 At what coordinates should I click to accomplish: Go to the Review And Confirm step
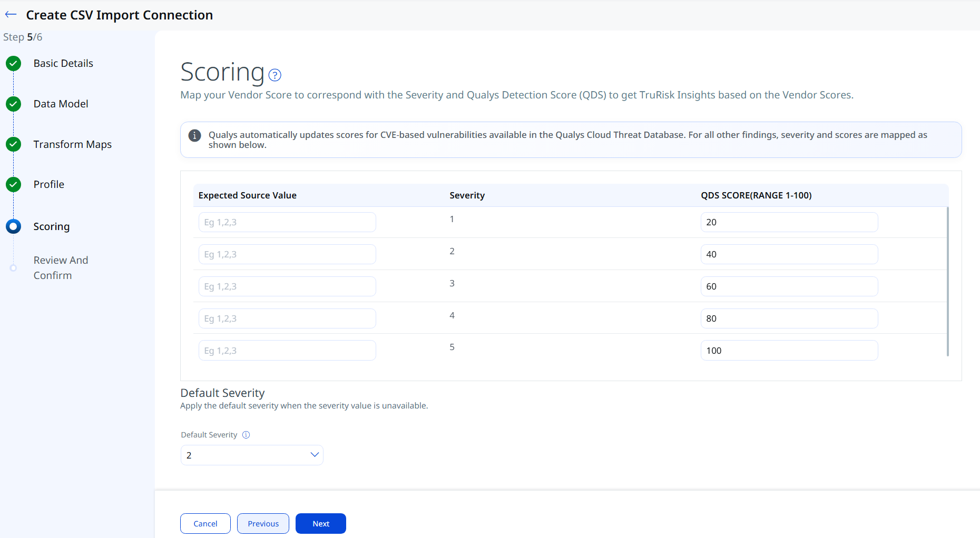61,267
